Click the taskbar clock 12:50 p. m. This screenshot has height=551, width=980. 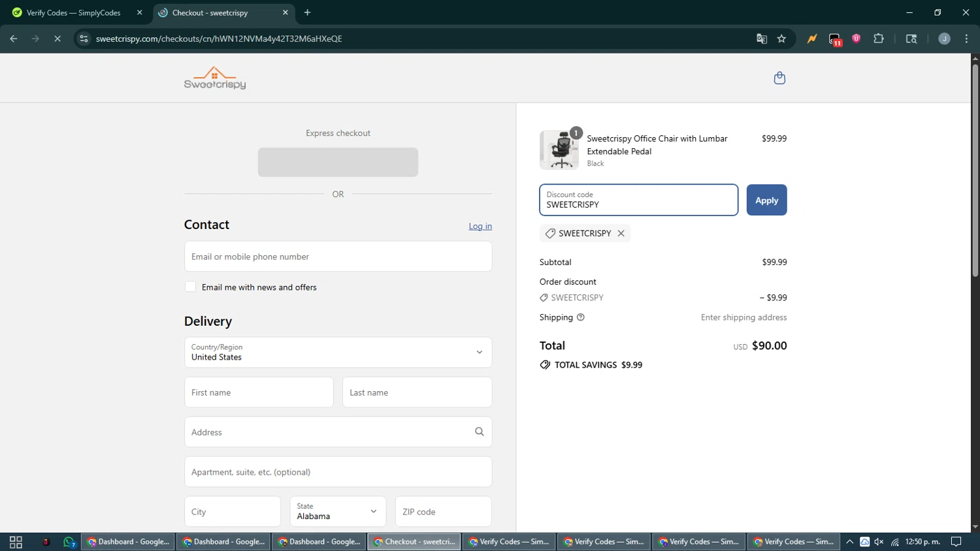[923, 542]
